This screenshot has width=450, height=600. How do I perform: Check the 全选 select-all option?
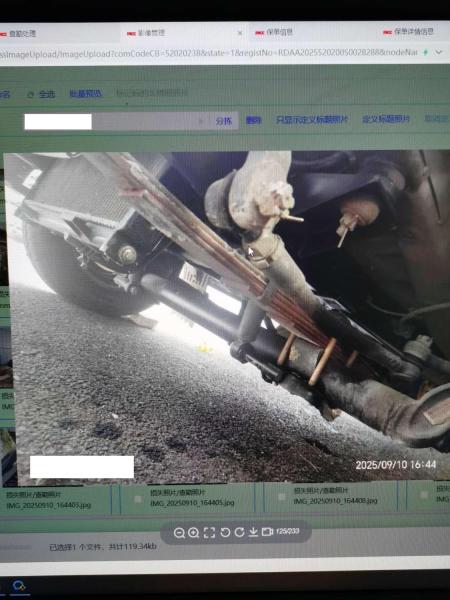pos(41,94)
